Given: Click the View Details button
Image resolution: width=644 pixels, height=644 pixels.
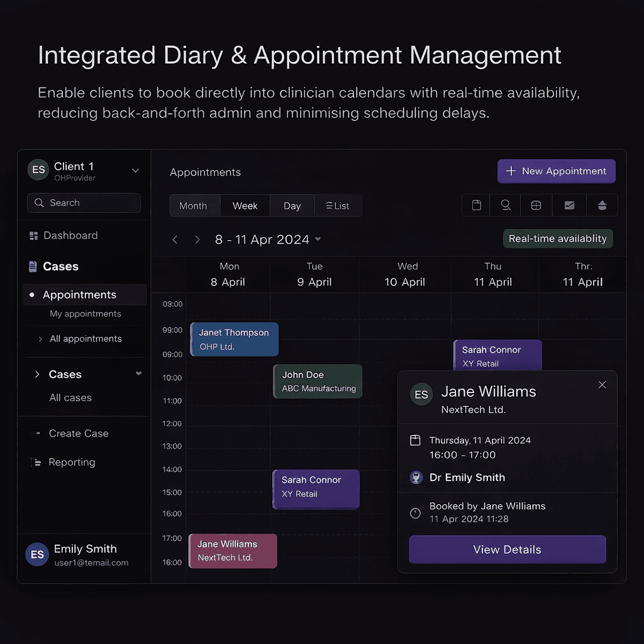Looking at the screenshot, I should pos(508,549).
